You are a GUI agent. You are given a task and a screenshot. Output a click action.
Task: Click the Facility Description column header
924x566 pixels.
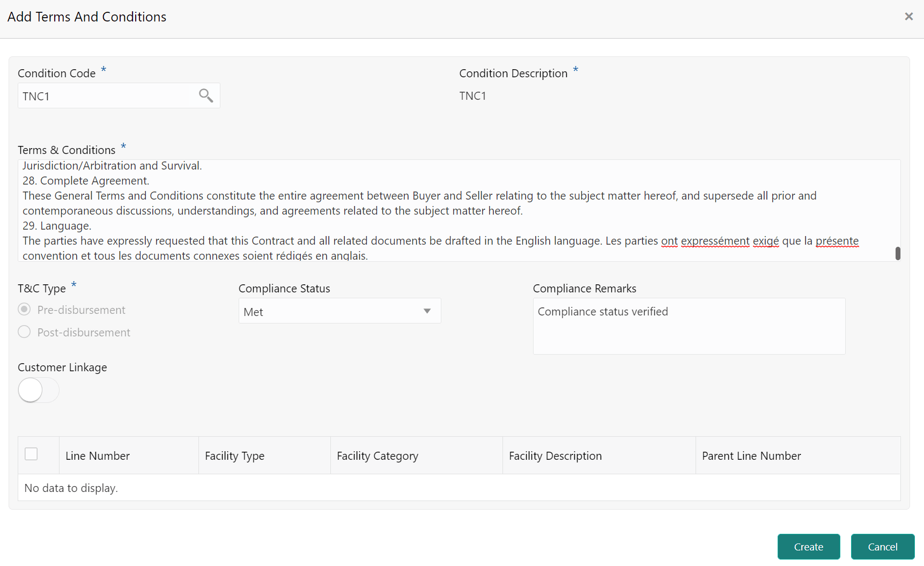tap(555, 455)
